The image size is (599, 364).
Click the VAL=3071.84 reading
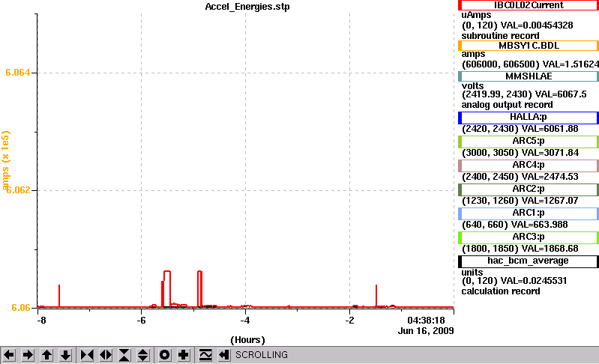pos(550,153)
